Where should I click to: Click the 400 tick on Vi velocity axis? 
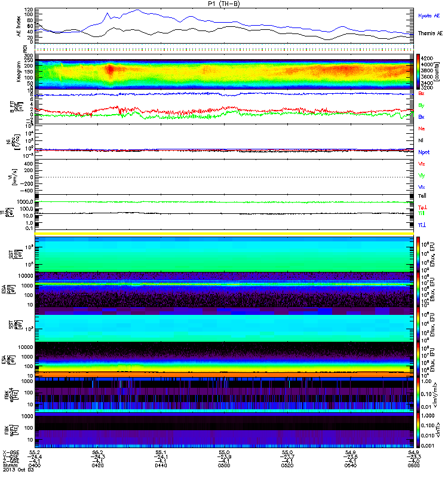click(29, 163)
